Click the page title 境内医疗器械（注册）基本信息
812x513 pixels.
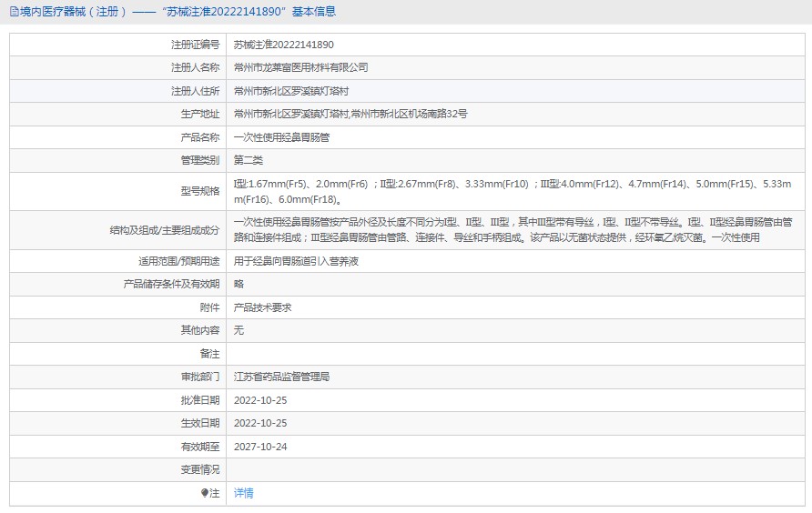tap(178, 12)
